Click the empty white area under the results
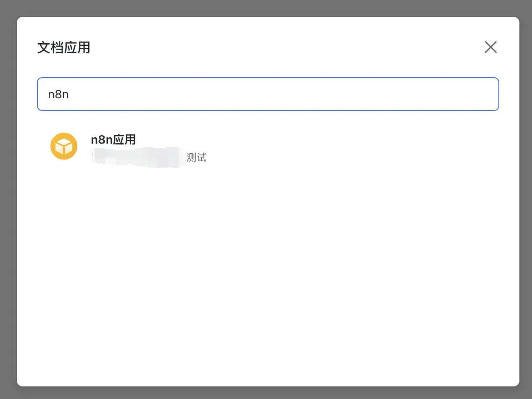Screen dimensions: 532x399 pyautogui.click(x=268, y=273)
